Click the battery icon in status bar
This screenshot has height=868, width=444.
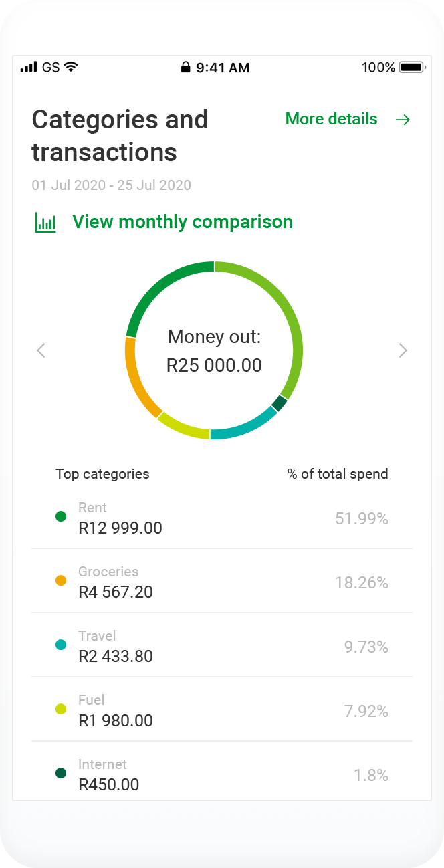click(x=412, y=68)
